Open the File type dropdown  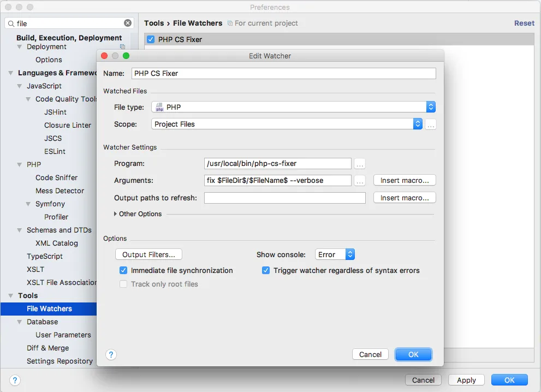tap(293, 107)
